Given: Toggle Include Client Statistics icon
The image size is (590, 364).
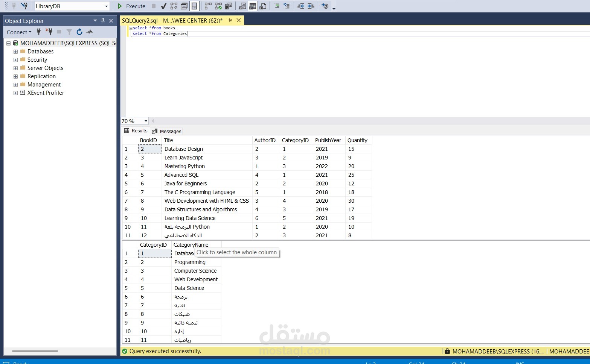Looking at the screenshot, I should point(229,6).
